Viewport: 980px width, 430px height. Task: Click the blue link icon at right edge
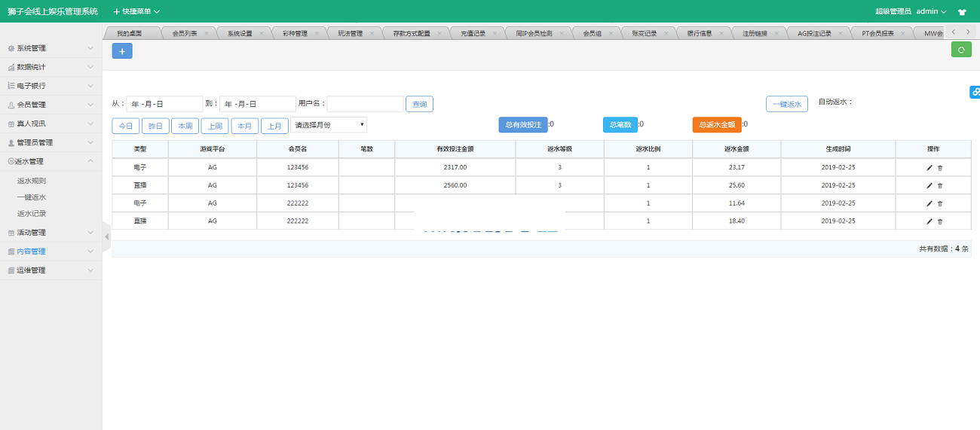(974, 92)
